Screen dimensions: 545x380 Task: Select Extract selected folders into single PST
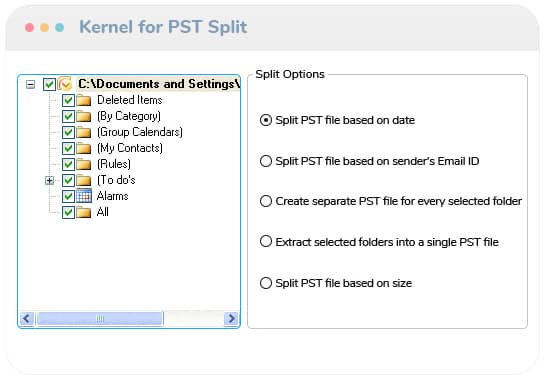(x=266, y=241)
